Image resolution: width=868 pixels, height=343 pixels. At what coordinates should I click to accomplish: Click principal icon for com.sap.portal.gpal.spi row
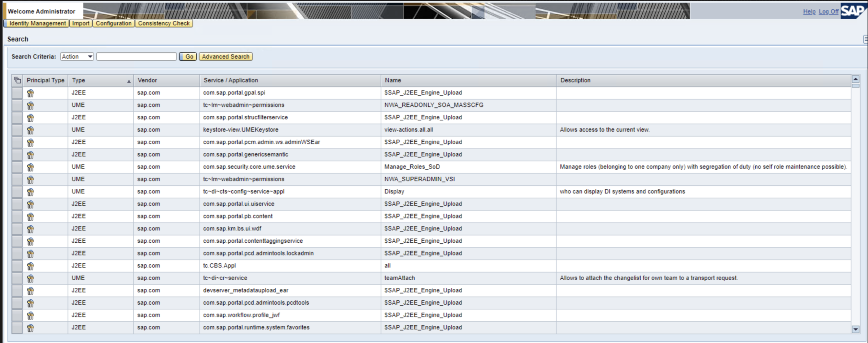[31, 93]
